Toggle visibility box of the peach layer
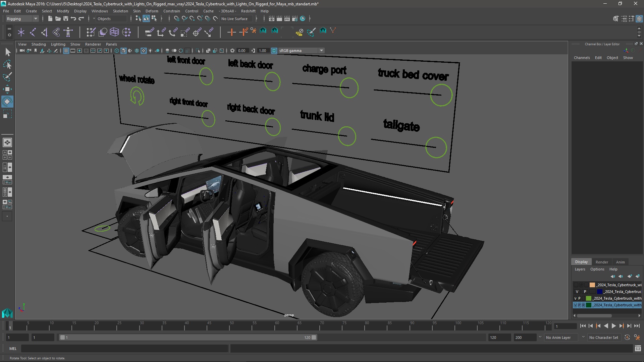 [576, 285]
